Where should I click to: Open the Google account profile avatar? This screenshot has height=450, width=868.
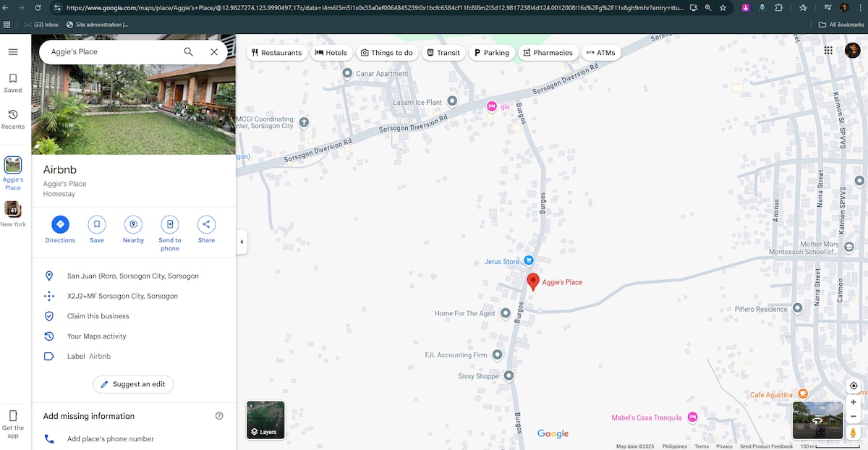854,51
